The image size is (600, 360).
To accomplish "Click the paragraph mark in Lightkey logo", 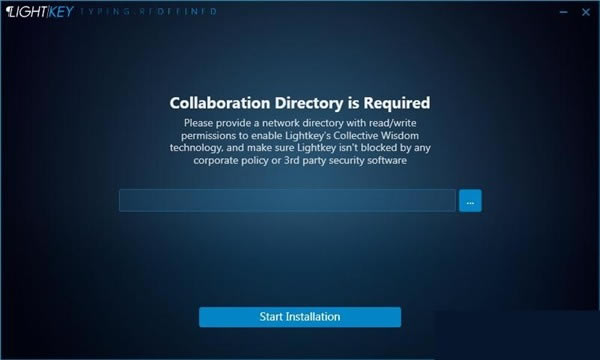I will 9,11.
